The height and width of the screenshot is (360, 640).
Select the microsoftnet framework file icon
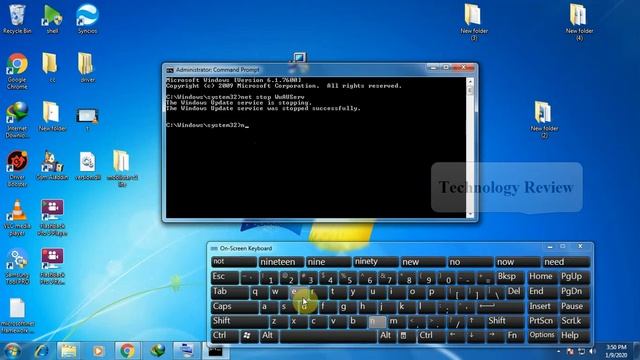(17, 316)
